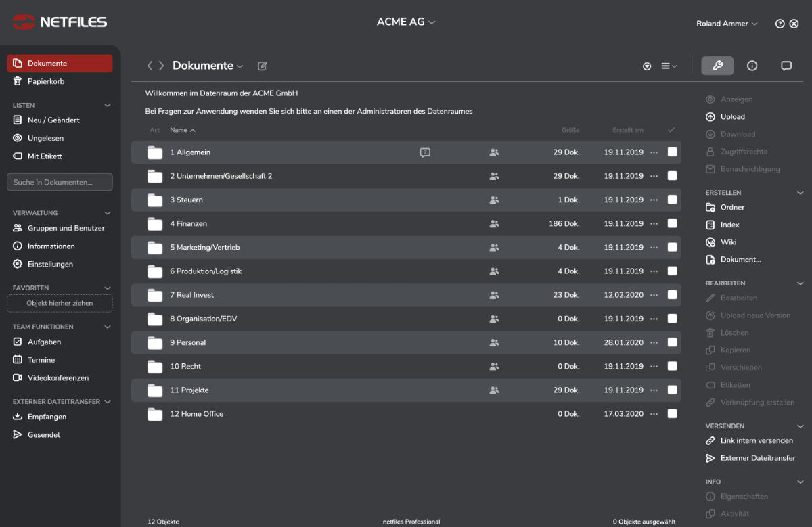Click Externer Dateitransfer under Versenden
Viewport: 812px width, 527px height.
(x=757, y=458)
